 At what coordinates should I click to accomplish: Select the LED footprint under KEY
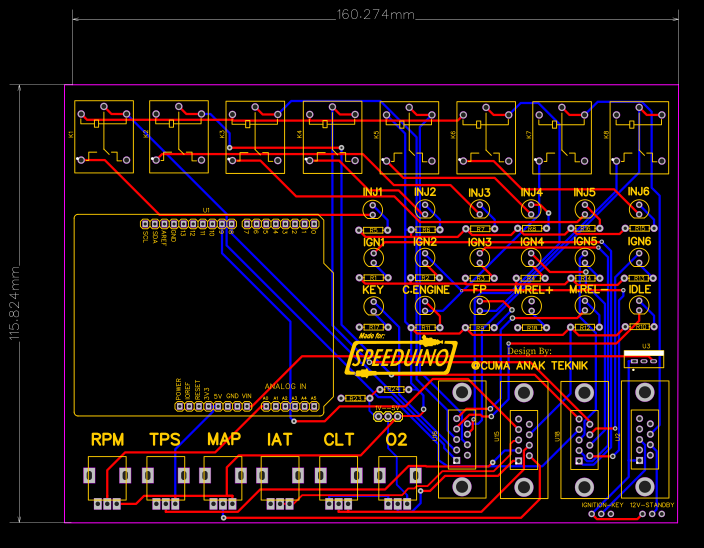pyautogui.click(x=374, y=307)
